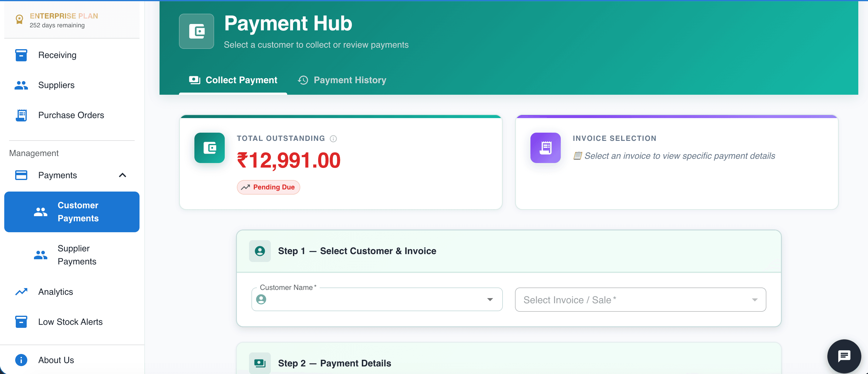Open Customer Payments in sidebar

tap(72, 212)
